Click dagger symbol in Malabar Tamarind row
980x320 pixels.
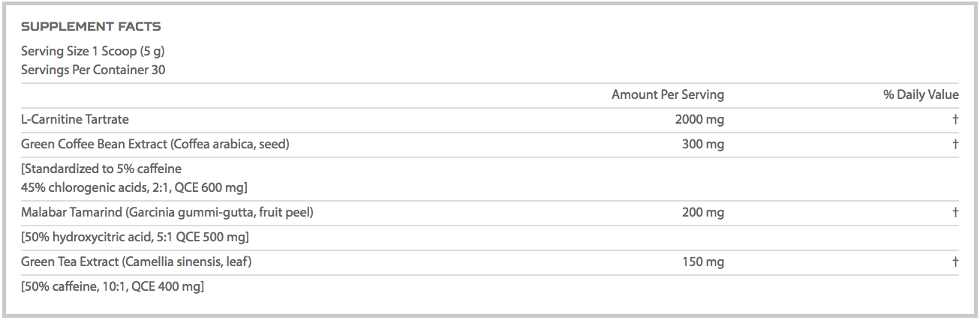coord(955,212)
